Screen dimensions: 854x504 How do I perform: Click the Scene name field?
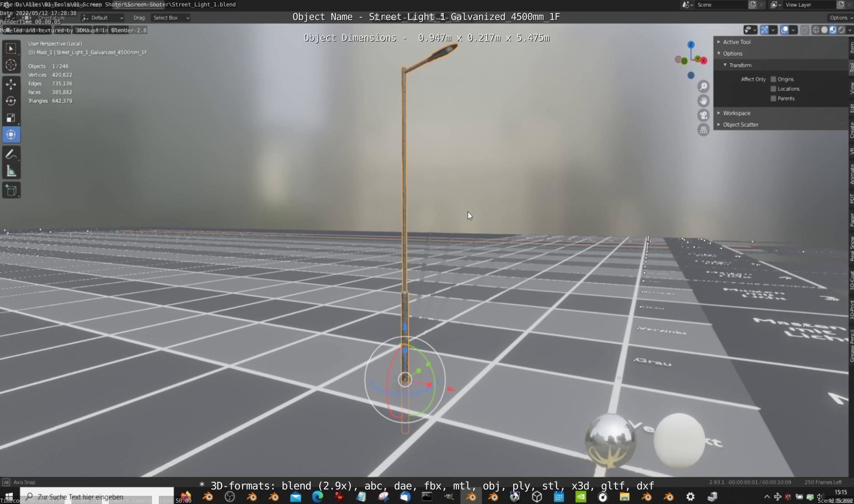click(x=722, y=5)
